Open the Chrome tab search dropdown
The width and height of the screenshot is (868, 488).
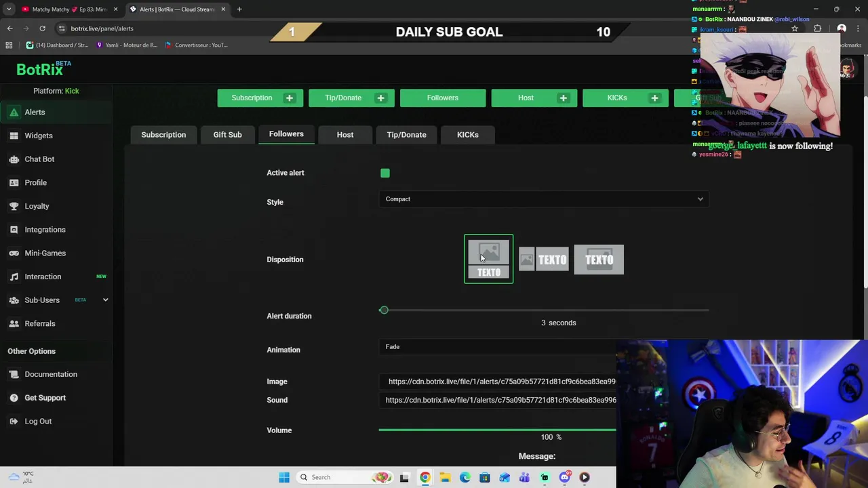coord(9,9)
